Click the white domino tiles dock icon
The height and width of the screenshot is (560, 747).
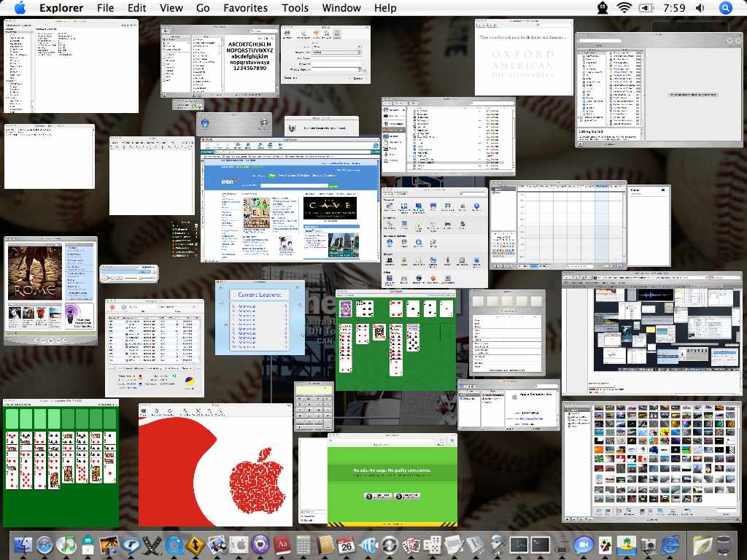(433, 545)
